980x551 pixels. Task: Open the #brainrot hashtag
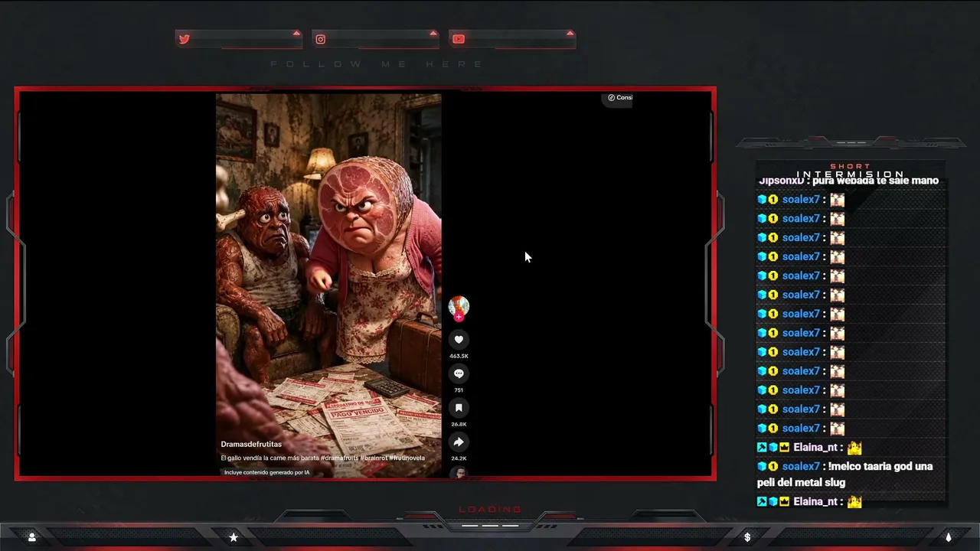374,458
